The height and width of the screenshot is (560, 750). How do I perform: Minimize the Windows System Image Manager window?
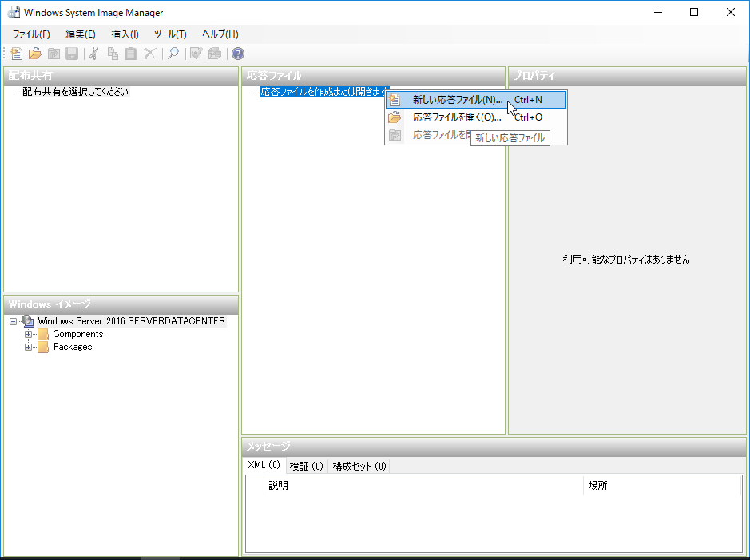coord(658,13)
